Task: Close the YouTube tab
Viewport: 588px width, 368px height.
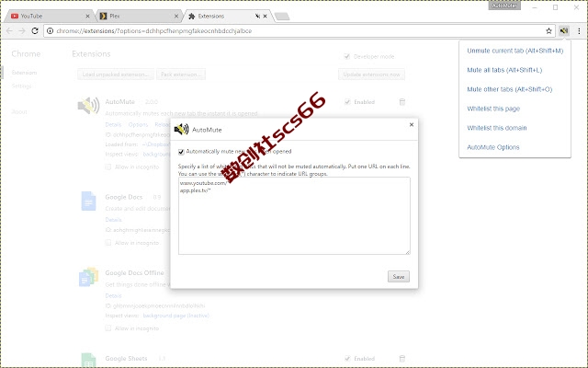Action: tap(88, 17)
